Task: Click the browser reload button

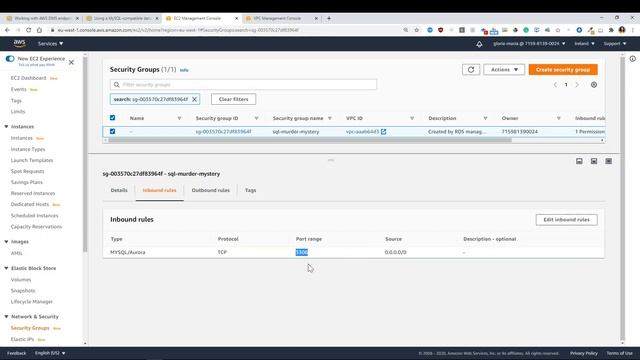Action: 29,30
